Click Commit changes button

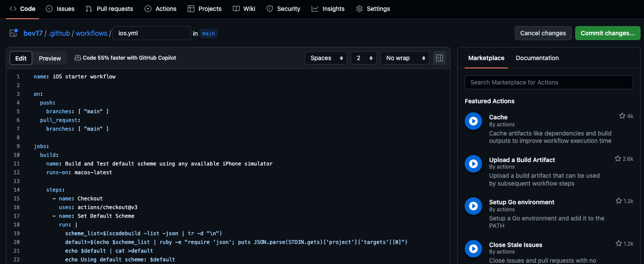607,33
